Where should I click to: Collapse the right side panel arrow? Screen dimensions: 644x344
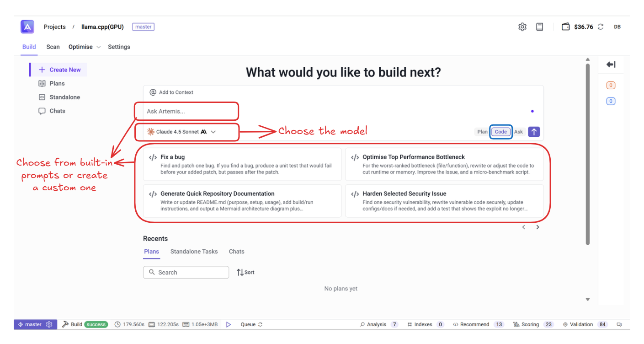(x=611, y=64)
